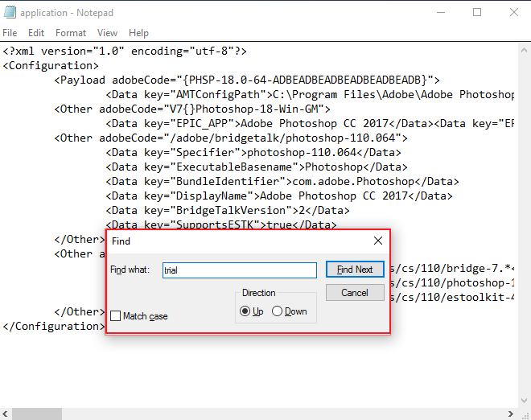Click the vertical scrollbar up arrow
Image resolution: width=531 pixels, height=420 pixels.
(x=524, y=51)
